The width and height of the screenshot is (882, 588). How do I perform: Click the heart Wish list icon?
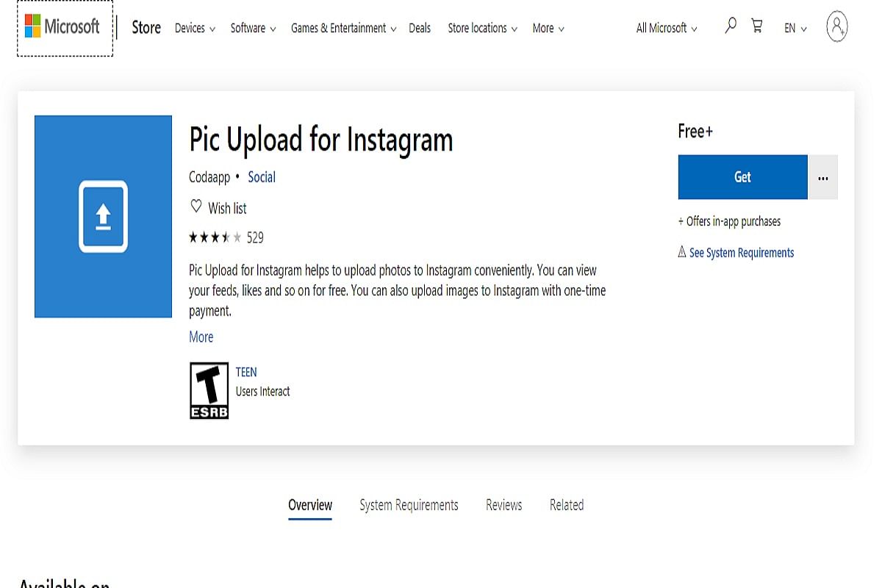pyautogui.click(x=196, y=207)
